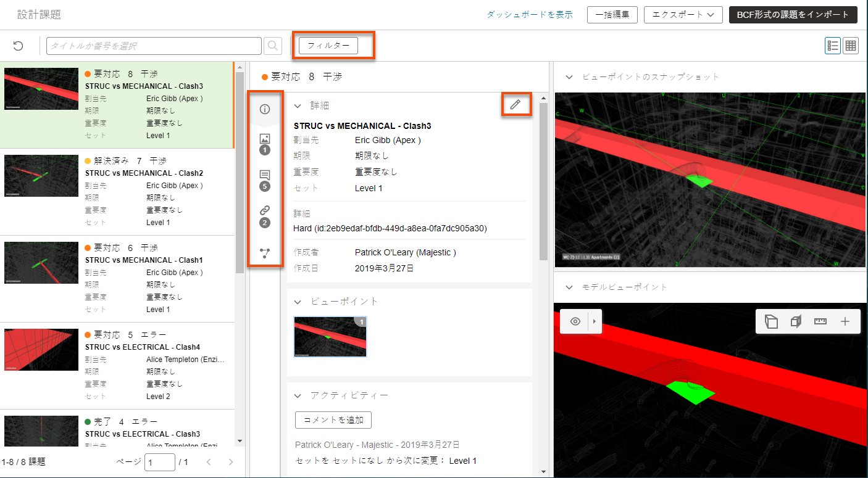
Task: Click 'Eric Gibb (Apex )' in detail panel
Action: 388,140
